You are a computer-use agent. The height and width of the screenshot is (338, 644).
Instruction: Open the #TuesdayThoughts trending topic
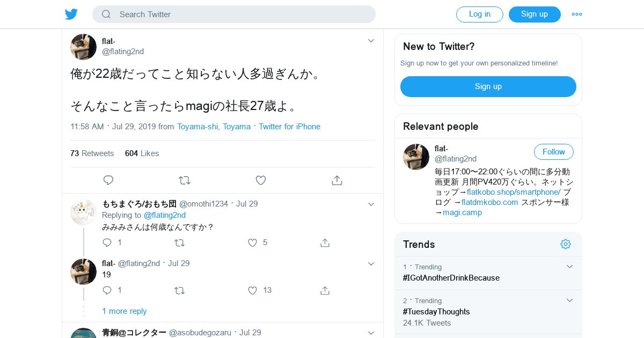[x=436, y=312]
